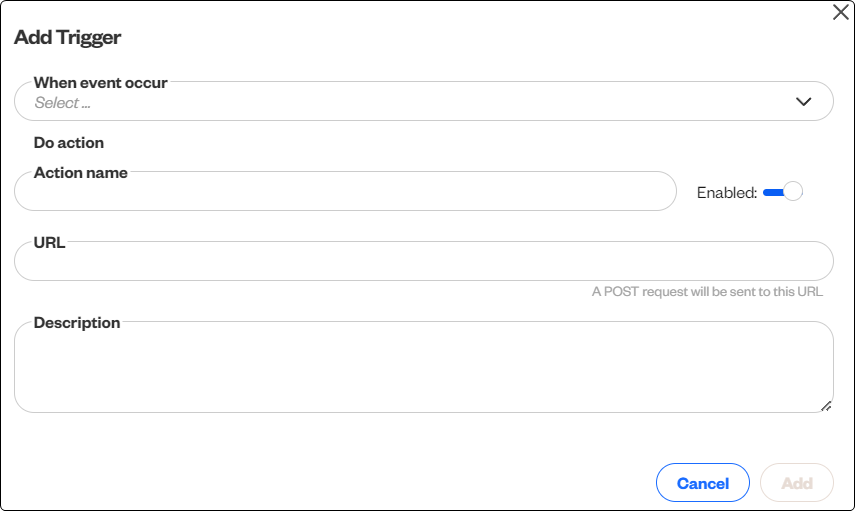Click the "URL" field label

(x=50, y=242)
